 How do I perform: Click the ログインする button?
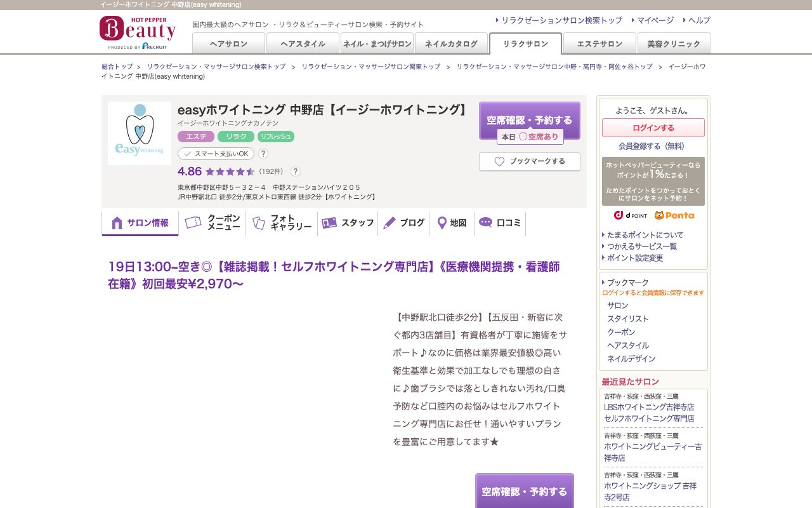pyautogui.click(x=653, y=128)
